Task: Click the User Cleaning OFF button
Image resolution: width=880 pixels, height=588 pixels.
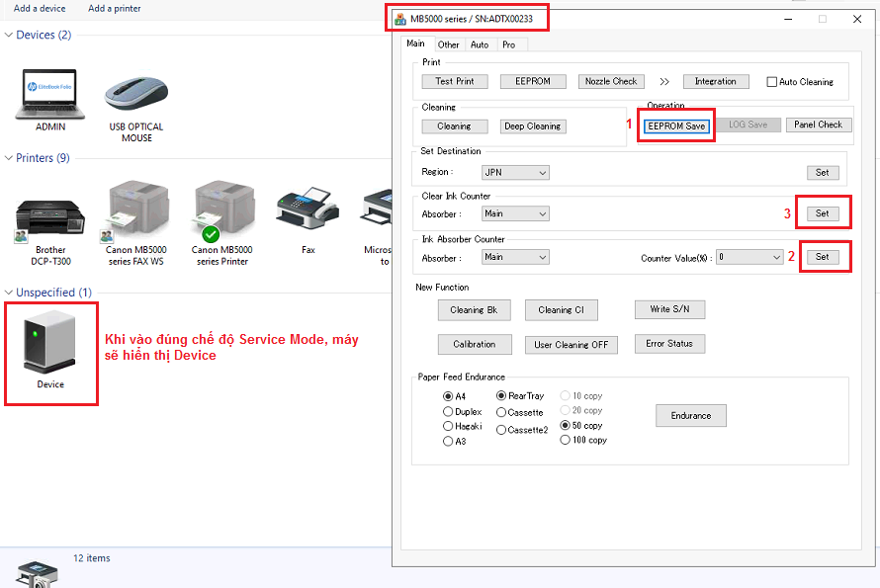Action: click(572, 345)
